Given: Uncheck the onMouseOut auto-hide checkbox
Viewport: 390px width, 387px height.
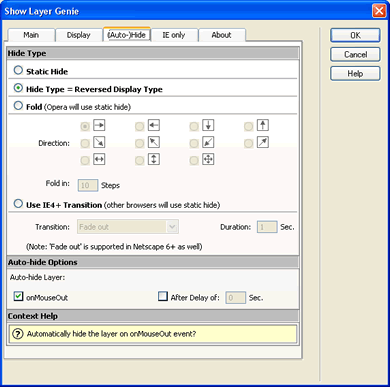Looking at the screenshot, I should [19, 296].
